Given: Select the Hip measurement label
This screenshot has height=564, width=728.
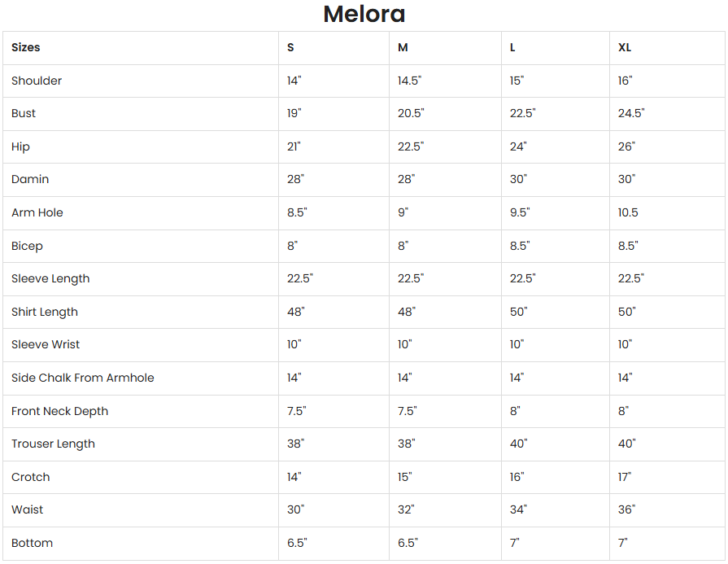Looking at the screenshot, I should click(20, 146).
